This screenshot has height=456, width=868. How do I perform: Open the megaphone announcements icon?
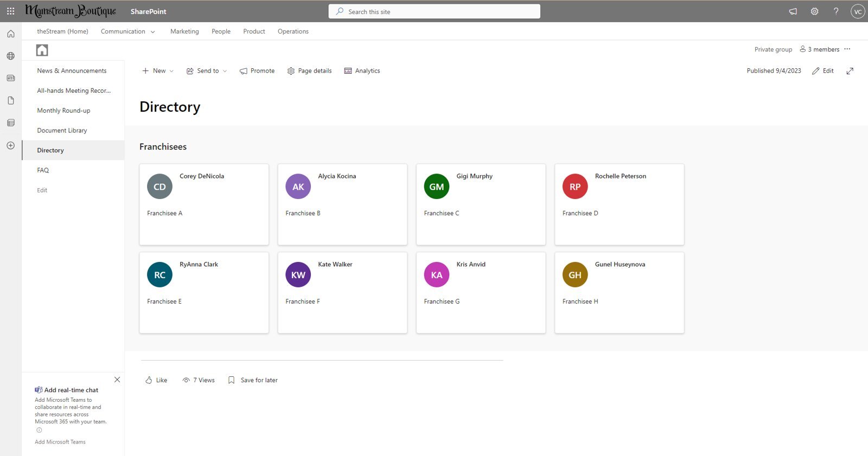point(793,11)
